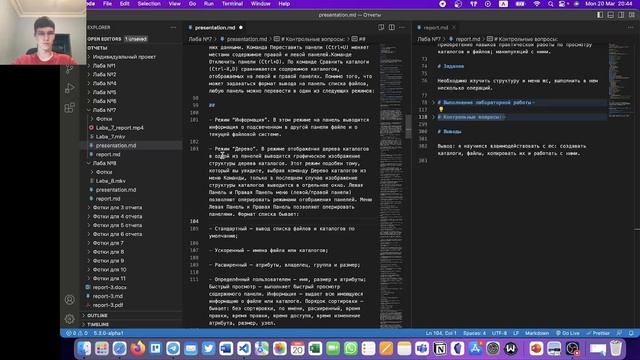Open Calendar from the dock
The height and width of the screenshot is (360, 640).
298,349
